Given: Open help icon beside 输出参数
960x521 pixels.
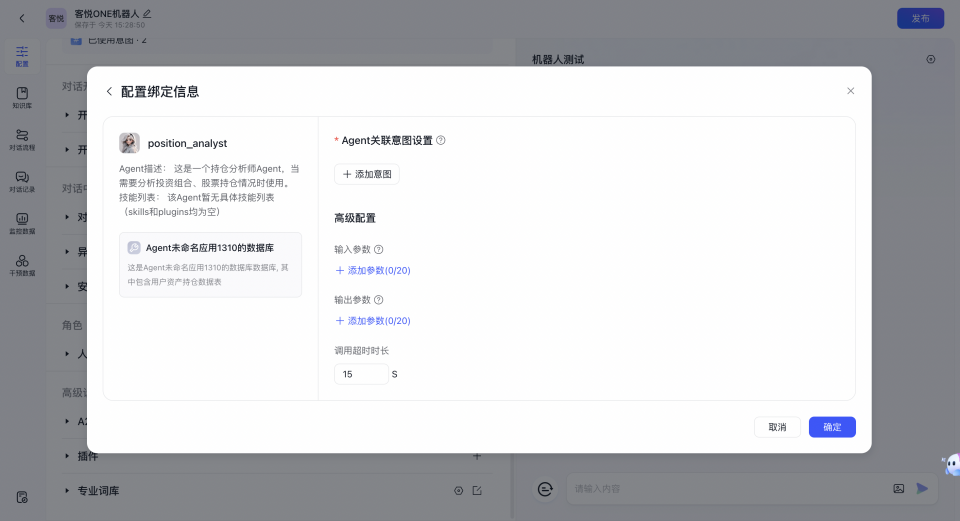Looking at the screenshot, I should 379,299.
